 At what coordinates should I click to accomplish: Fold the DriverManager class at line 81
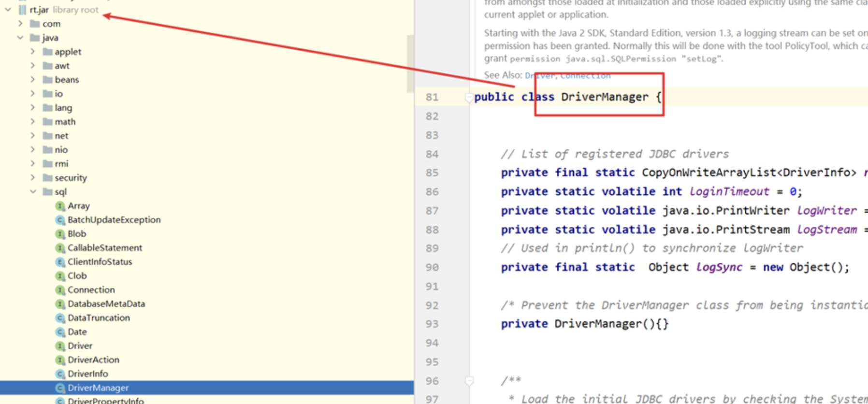coord(468,98)
